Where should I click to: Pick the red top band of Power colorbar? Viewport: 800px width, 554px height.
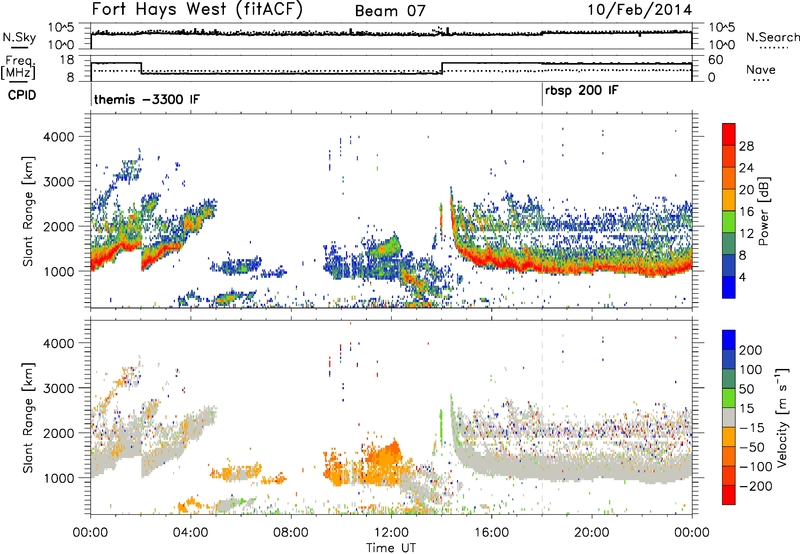coord(729,135)
